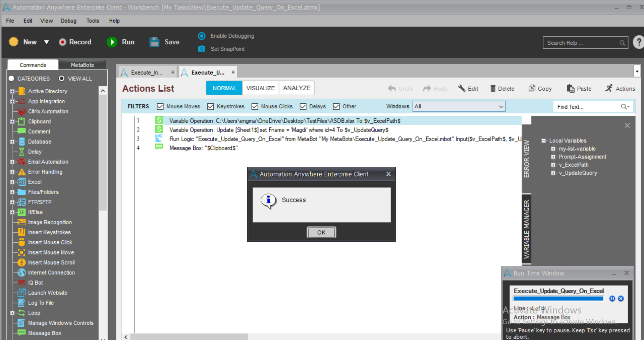Click the Insert Mouse Scroll icon

(22, 262)
